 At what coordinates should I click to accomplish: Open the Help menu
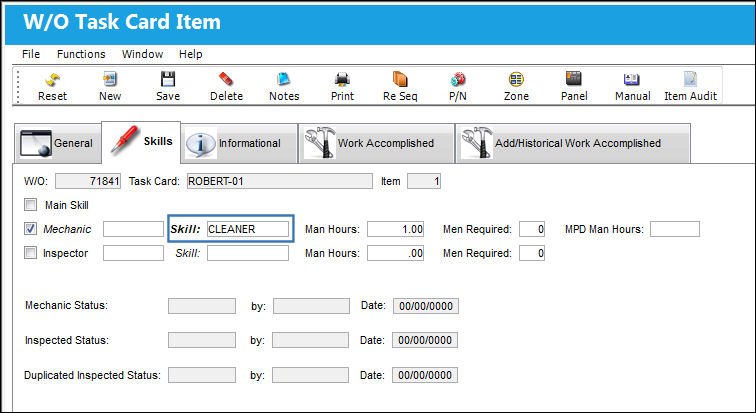pos(190,54)
